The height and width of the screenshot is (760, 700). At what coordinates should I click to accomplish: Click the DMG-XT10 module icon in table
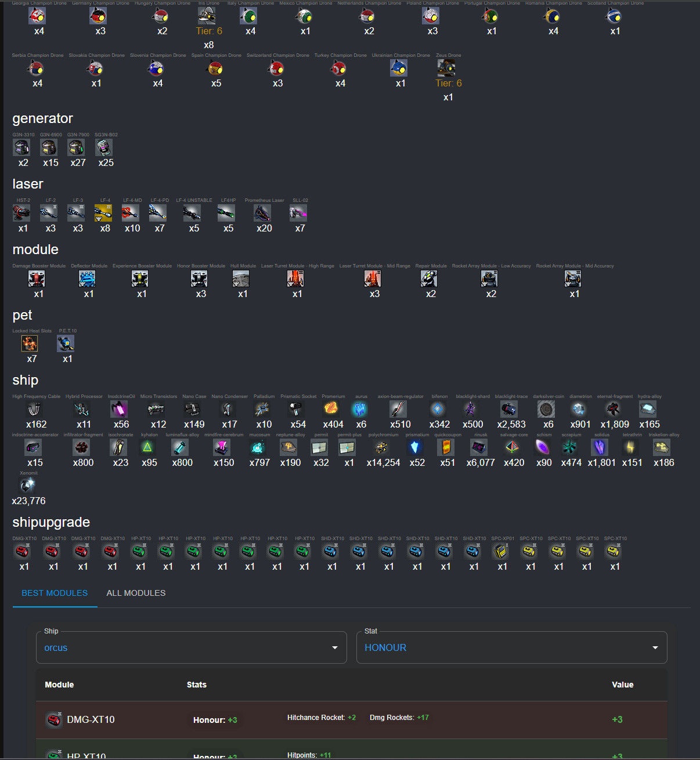[54, 720]
